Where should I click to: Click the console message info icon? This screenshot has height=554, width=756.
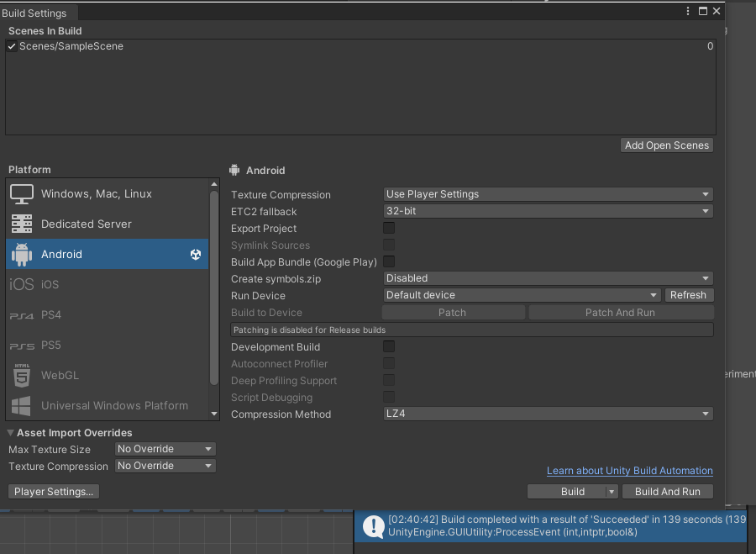coord(373,526)
